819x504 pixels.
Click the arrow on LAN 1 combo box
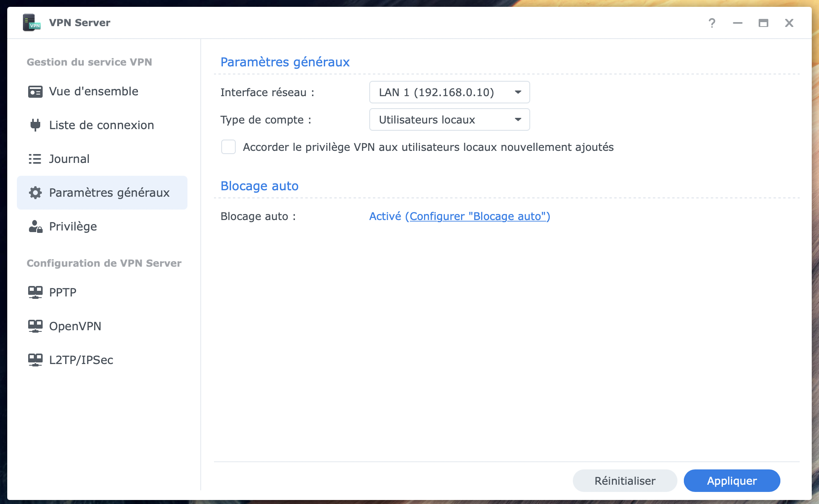coord(518,93)
